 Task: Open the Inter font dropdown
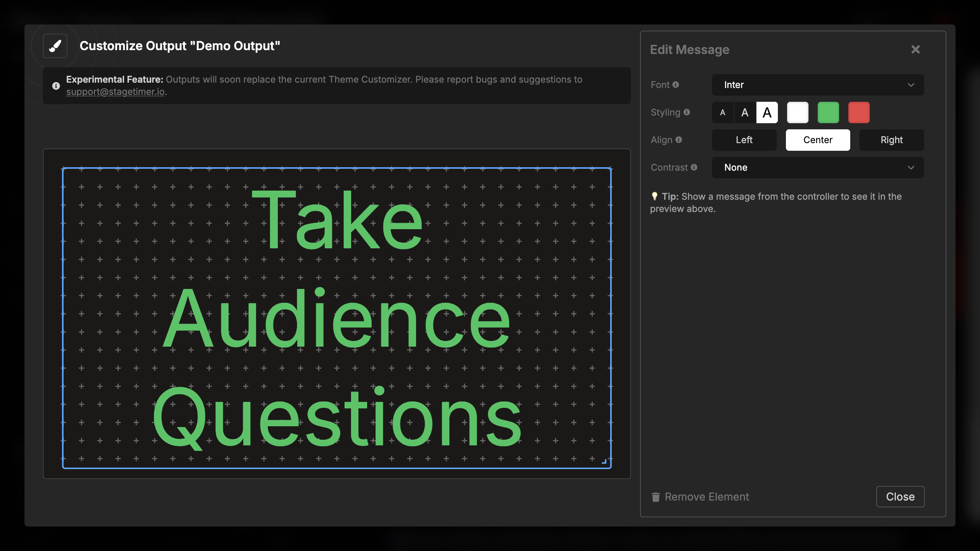point(818,85)
